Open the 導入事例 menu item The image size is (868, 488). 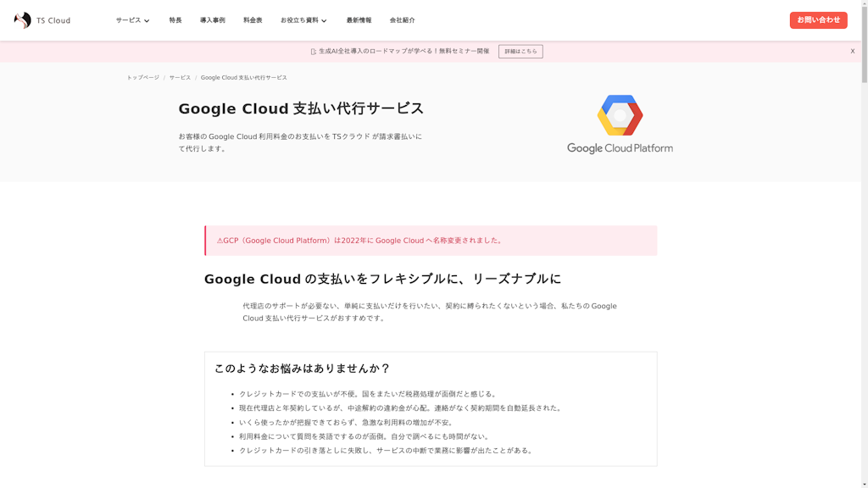coord(212,19)
